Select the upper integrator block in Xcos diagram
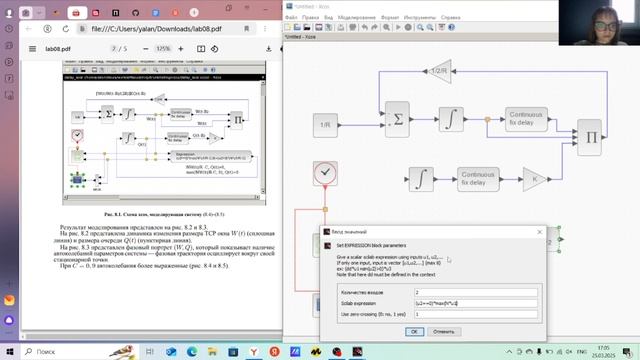 [451, 119]
